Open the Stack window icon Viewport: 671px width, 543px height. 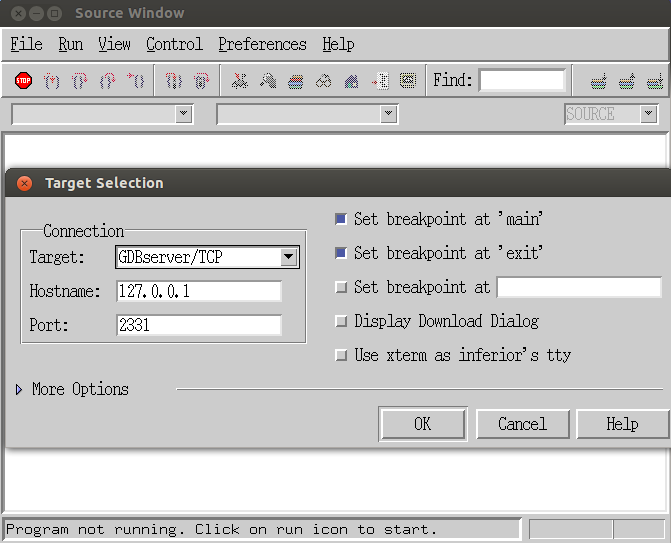[x=295, y=81]
